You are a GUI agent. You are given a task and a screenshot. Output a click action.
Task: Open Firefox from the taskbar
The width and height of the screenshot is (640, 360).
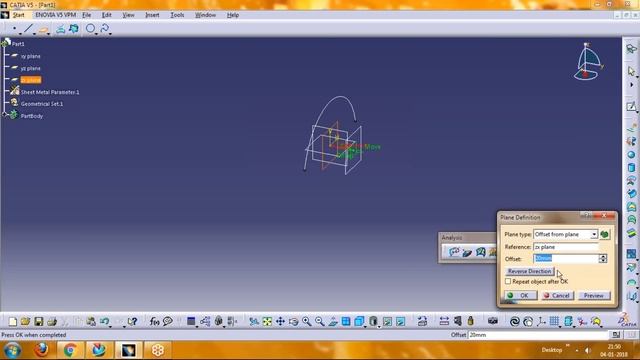(41, 350)
